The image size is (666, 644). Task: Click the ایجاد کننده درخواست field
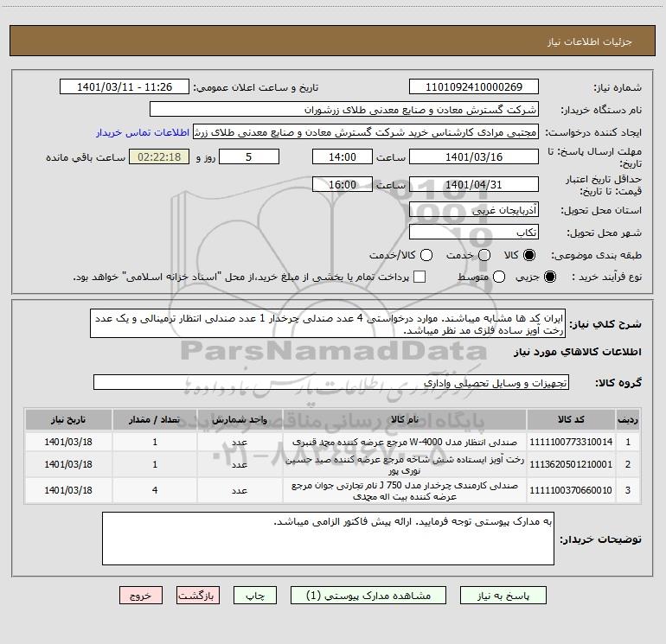(x=366, y=132)
